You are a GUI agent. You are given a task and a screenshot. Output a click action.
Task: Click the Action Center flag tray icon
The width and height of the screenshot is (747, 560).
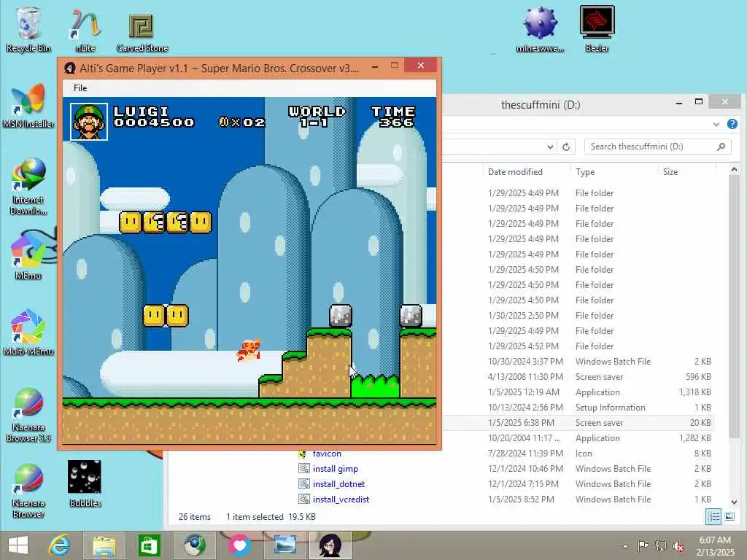[x=643, y=546]
